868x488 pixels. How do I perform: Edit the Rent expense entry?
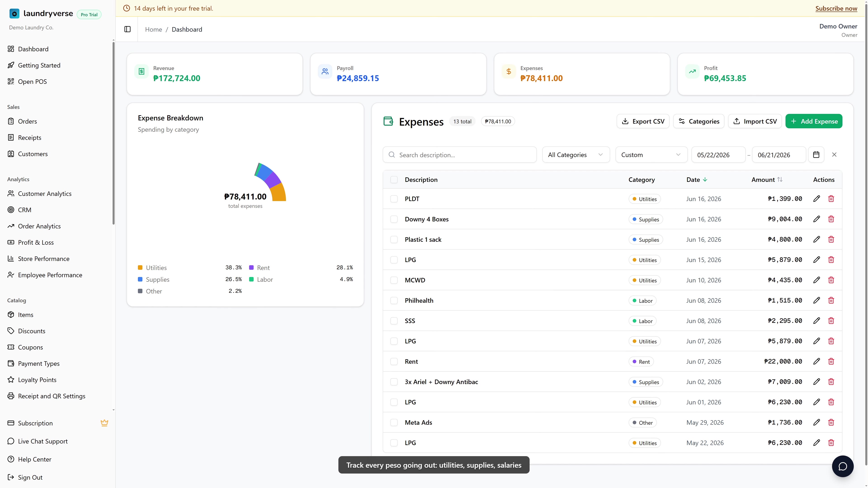pos(816,361)
